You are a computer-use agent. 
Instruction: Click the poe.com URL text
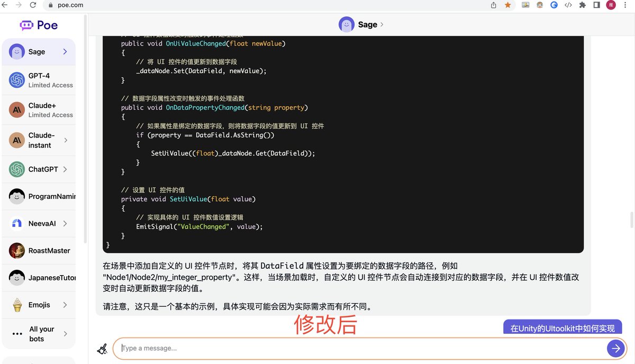(x=69, y=5)
